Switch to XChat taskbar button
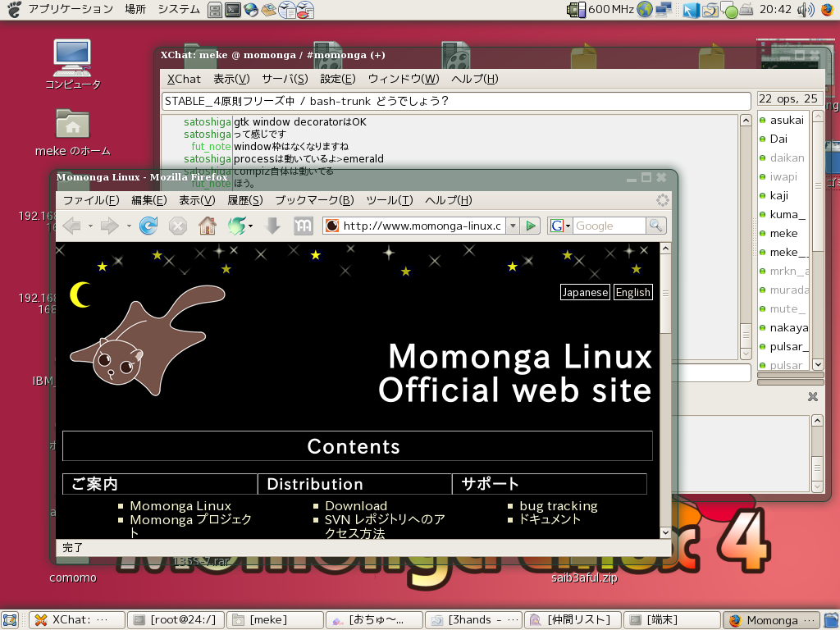The height and width of the screenshot is (630, 840). tap(76, 620)
